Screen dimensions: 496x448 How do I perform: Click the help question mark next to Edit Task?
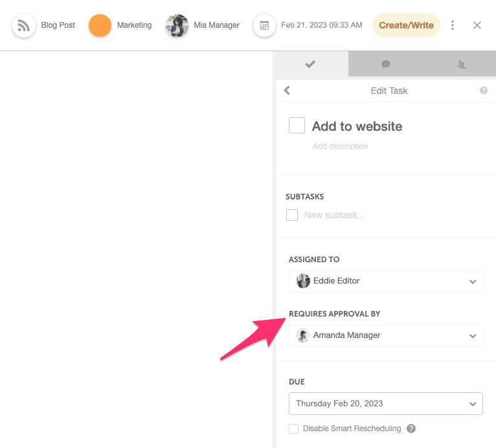(484, 91)
